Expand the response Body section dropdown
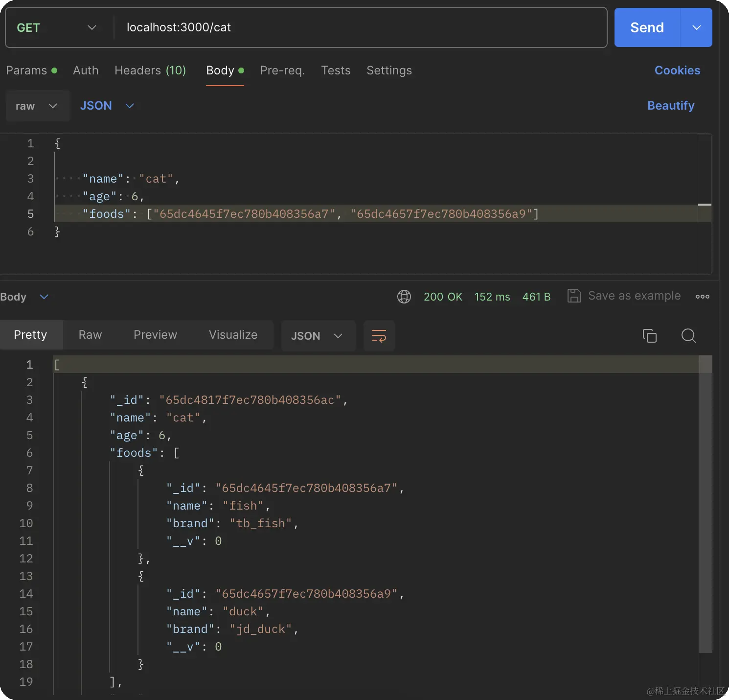Viewport: 729px width, 700px height. tap(24, 297)
